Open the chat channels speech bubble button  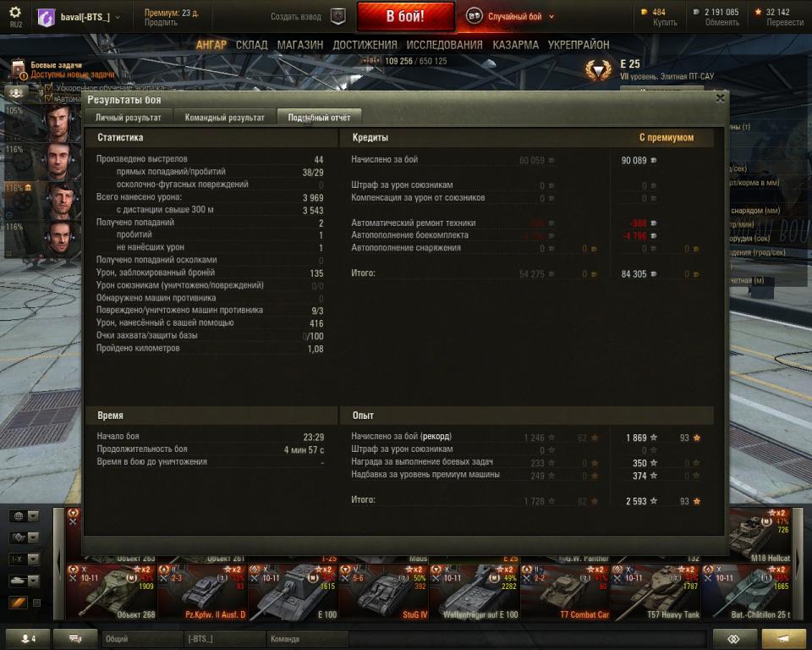coord(75,639)
